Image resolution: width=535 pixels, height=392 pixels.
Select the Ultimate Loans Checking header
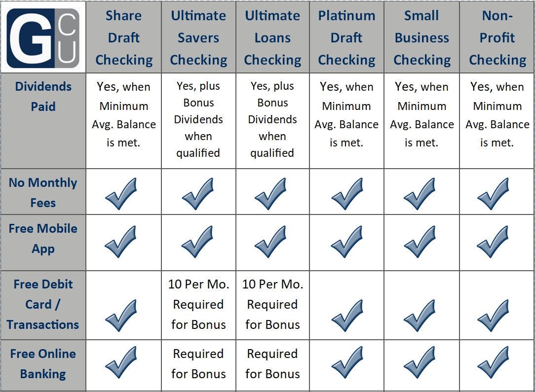point(272,37)
